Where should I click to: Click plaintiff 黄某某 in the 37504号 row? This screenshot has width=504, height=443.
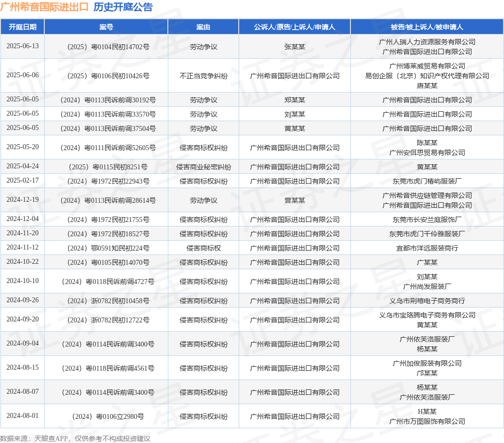(295, 128)
